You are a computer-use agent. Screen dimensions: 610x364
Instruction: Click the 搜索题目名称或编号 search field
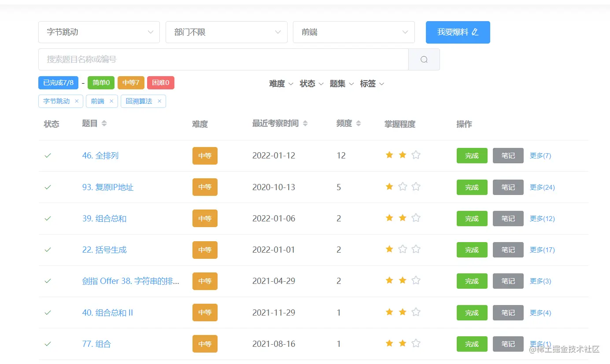coord(223,59)
